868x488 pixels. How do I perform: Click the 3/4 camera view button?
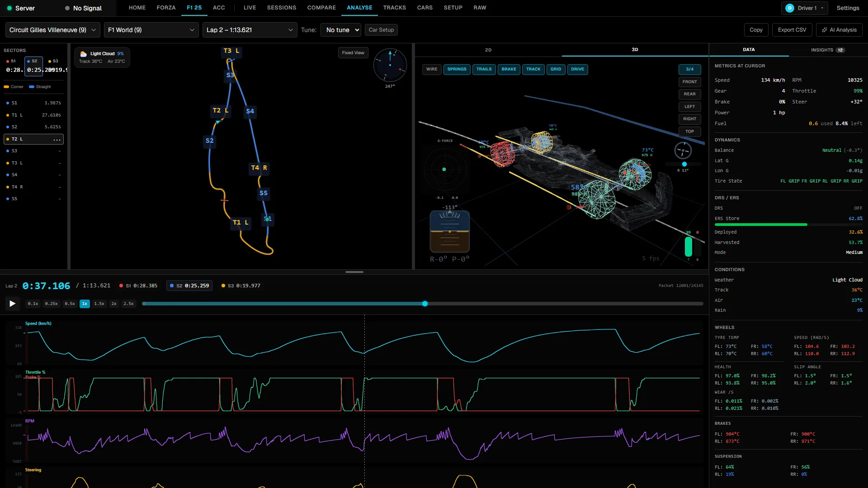point(690,69)
